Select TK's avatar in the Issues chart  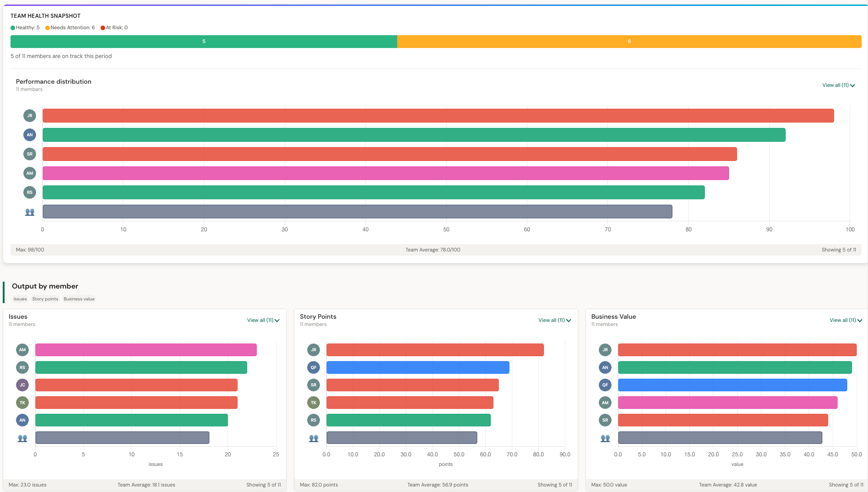[22, 402]
